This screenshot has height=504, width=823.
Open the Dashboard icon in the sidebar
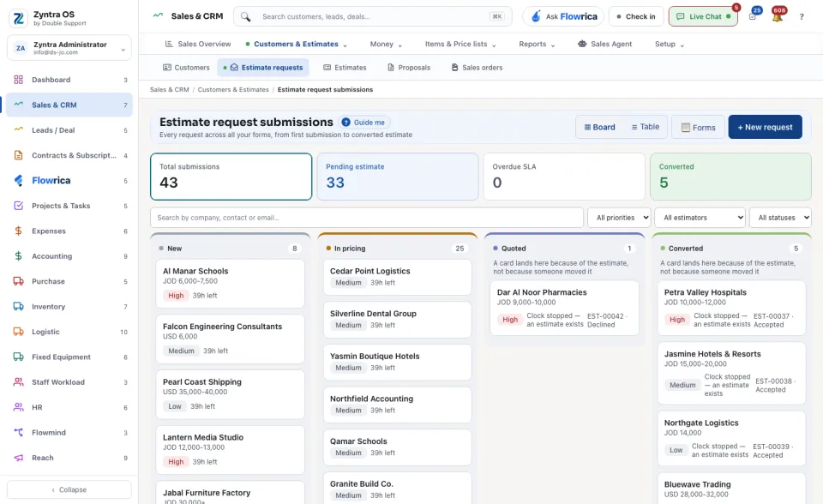18,80
